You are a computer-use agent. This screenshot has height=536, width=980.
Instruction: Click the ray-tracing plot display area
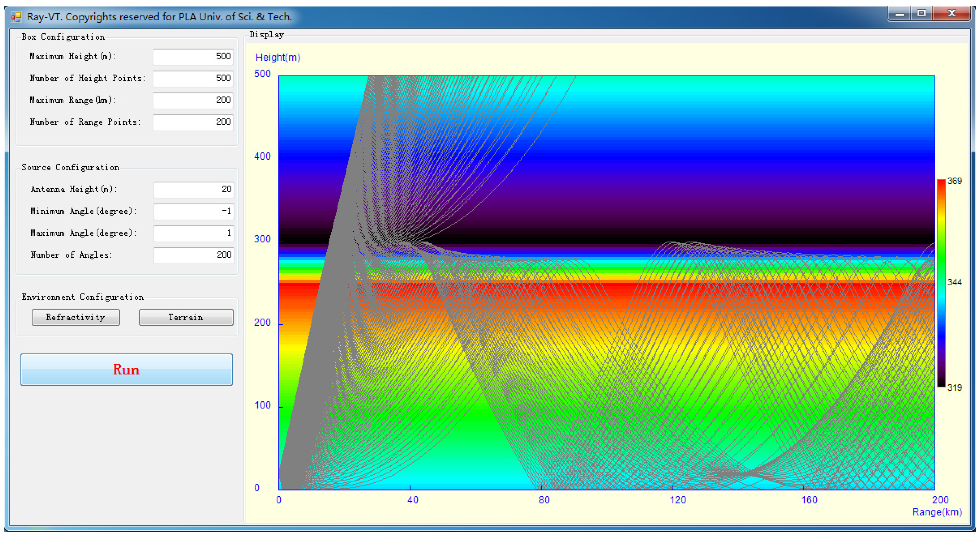tap(607, 282)
